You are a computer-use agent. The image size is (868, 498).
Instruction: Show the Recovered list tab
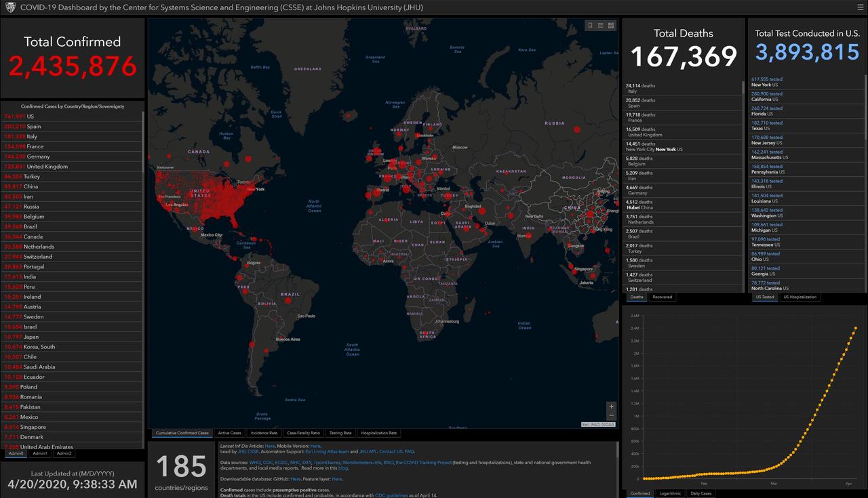[x=663, y=297]
